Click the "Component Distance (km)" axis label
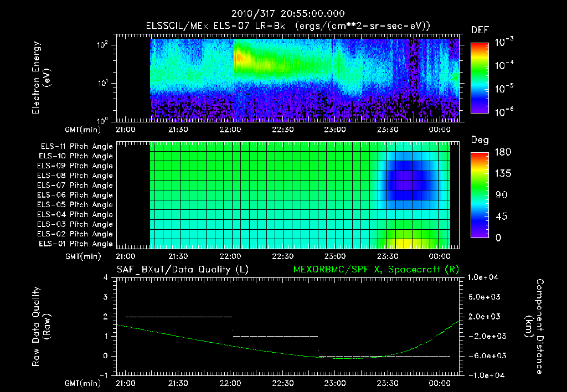This screenshot has height=392, width=567. (534, 327)
